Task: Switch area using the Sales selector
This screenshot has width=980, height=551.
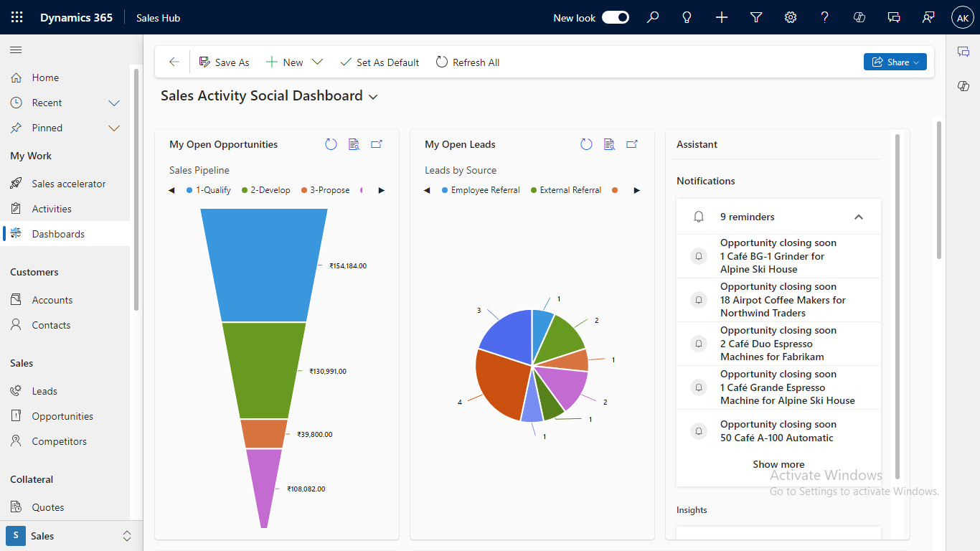Action: tap(70, 536)
